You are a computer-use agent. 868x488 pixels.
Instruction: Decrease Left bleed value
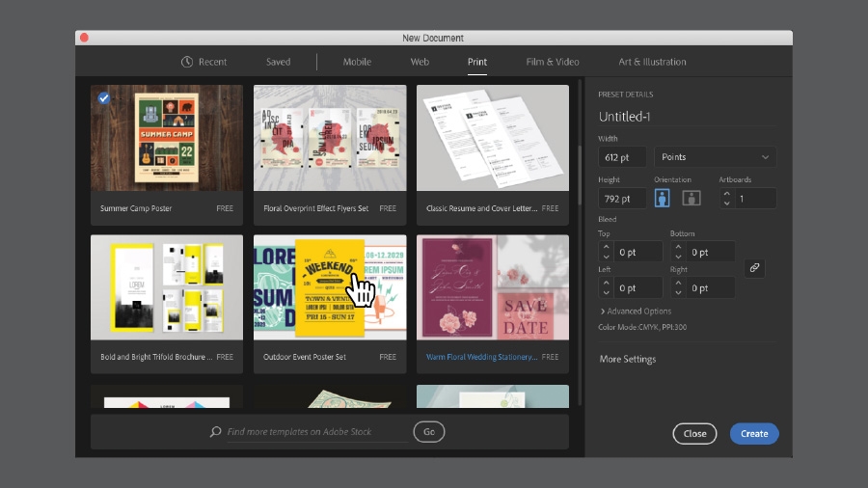pyautogui.click(x=607, y=292)
